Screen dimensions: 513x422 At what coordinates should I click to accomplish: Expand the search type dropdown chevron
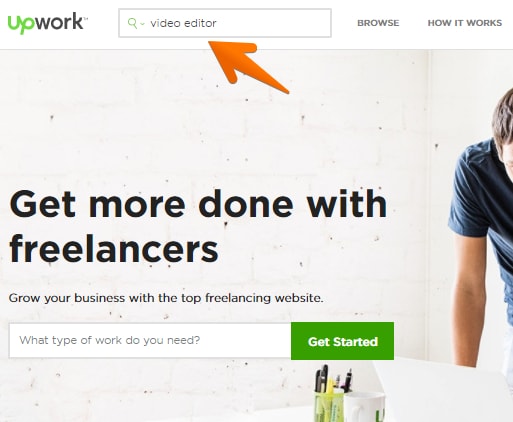tap(142, 24)
